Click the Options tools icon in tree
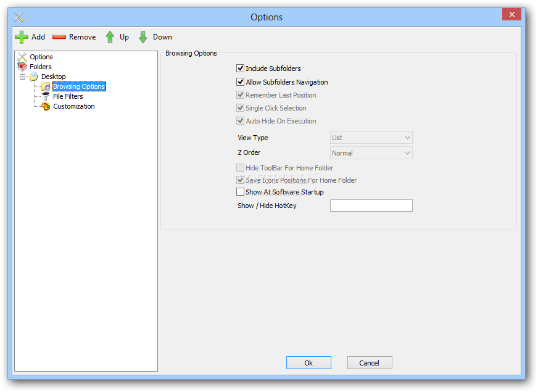The height and width of the screenshot is (392, 538). 22,57
